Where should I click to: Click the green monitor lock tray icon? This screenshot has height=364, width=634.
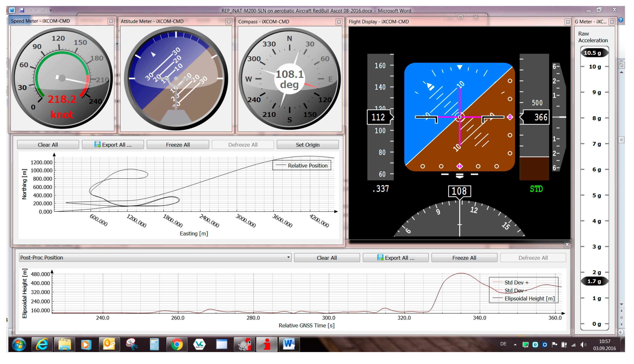pyautogui.click(x=525, y=345)
